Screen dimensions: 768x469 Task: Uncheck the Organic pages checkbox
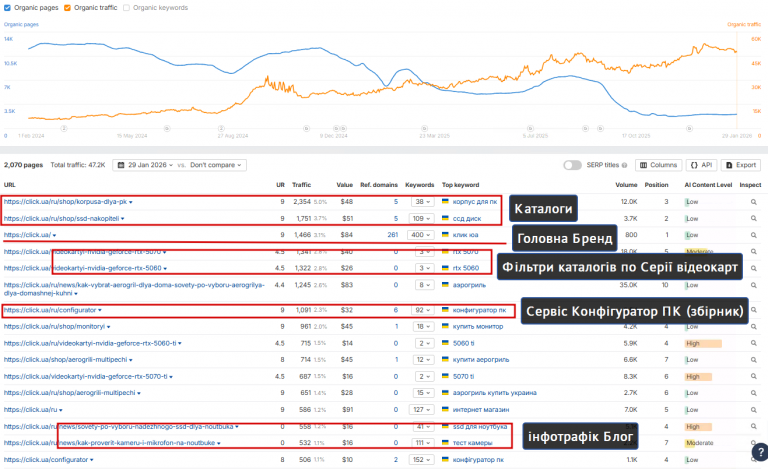click(7, 8)
